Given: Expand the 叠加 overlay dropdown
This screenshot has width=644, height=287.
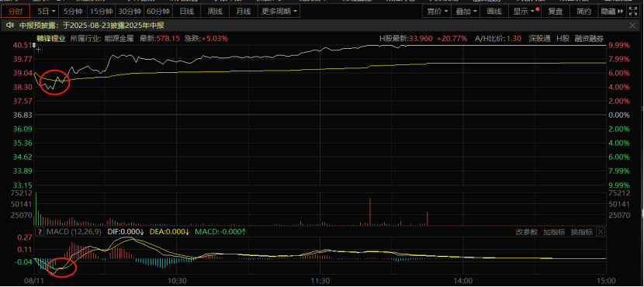Looking at the screenshot, I should (466, 12).
